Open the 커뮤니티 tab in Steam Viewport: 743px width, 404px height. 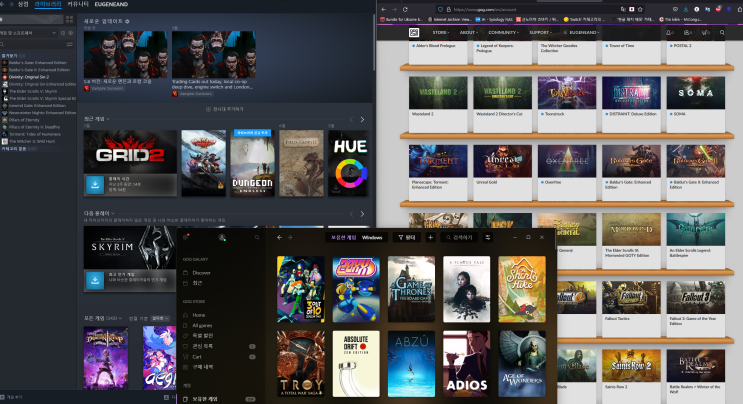[78, 4]
